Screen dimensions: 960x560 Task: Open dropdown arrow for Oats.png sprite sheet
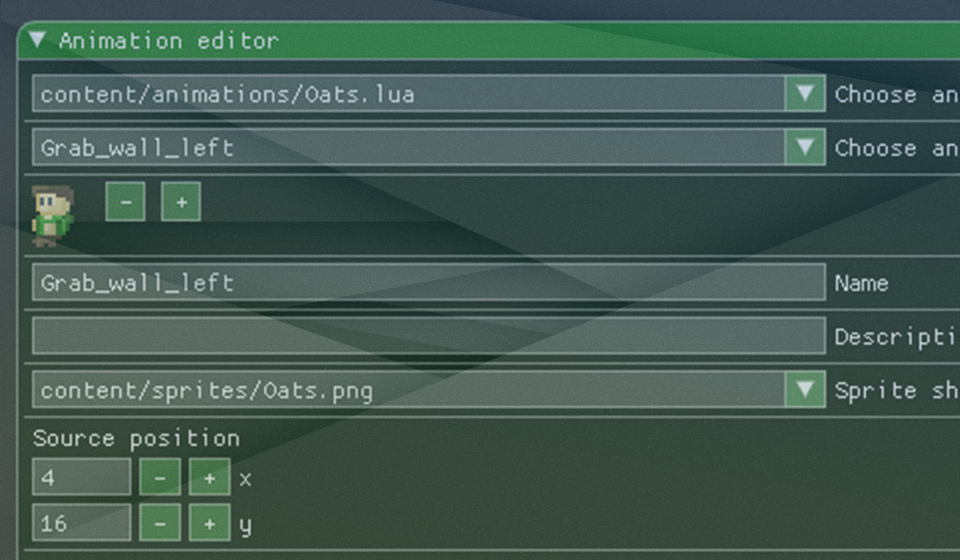point(805,390)
